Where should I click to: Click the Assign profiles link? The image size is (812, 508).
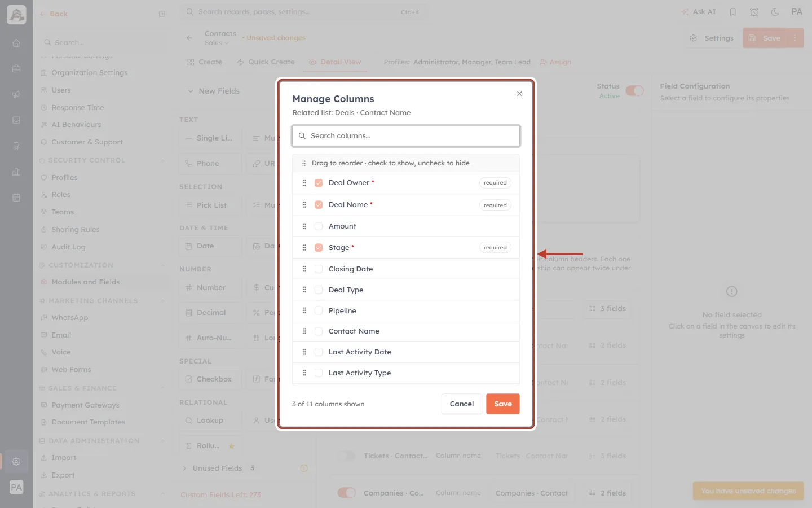[555, 62]
